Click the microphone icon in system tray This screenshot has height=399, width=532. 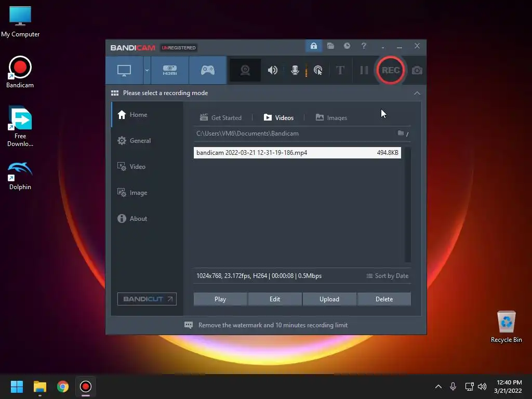[x=453, y=387]
